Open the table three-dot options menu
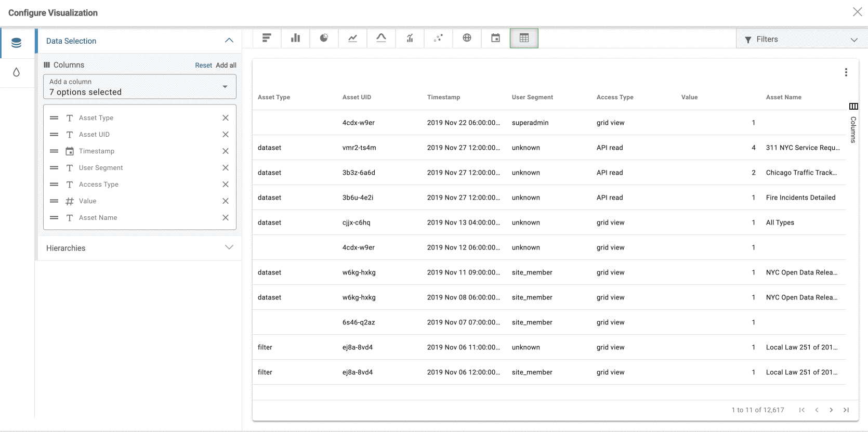 click(x=846, y=72)
